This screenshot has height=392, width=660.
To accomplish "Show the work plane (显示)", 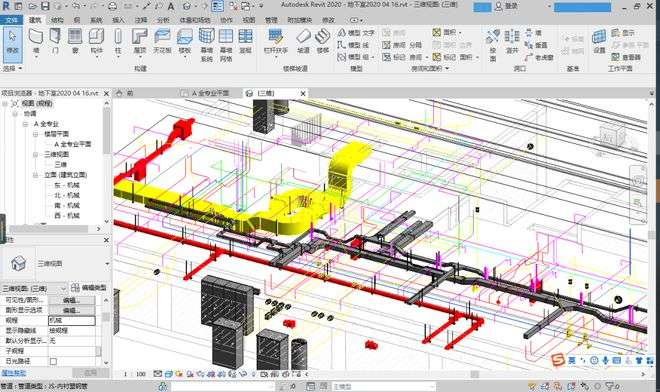I will coord(623,32).
